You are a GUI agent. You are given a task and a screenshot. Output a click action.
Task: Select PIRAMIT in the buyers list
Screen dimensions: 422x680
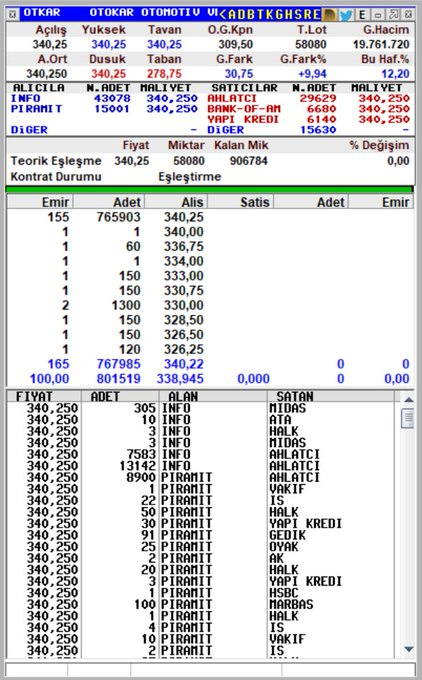36,109
